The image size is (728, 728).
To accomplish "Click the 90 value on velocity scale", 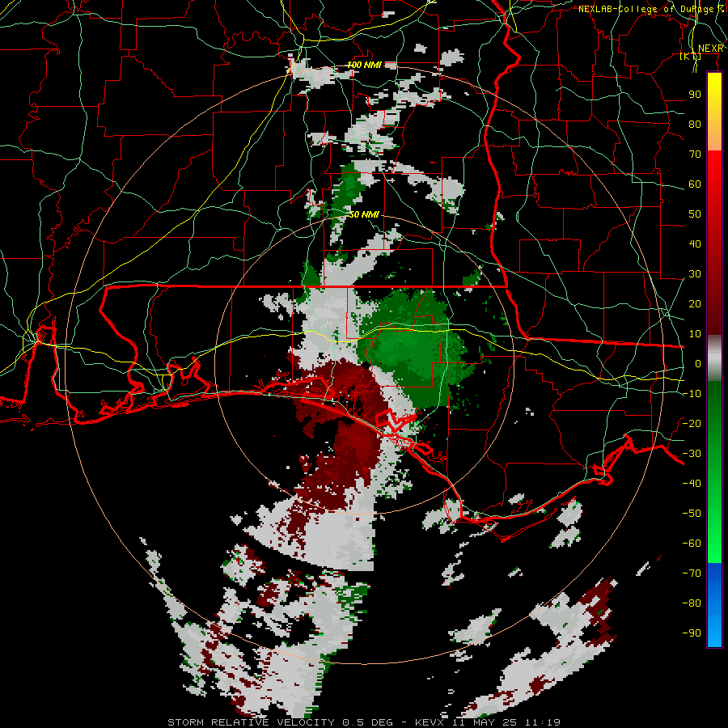I will [695, 95].
